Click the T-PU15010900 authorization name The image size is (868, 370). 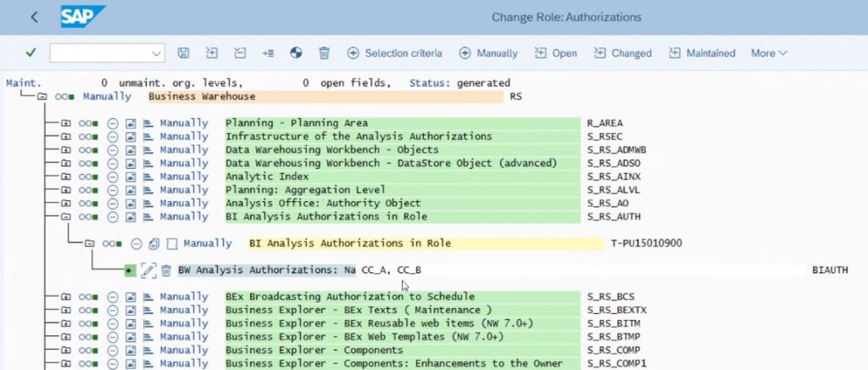coord(646,244)
